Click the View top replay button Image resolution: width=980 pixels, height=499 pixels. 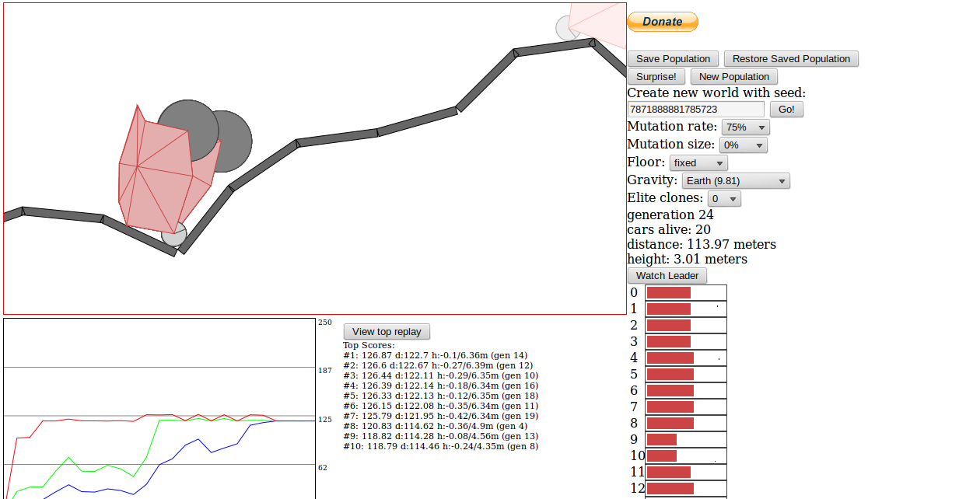[387, 332]
